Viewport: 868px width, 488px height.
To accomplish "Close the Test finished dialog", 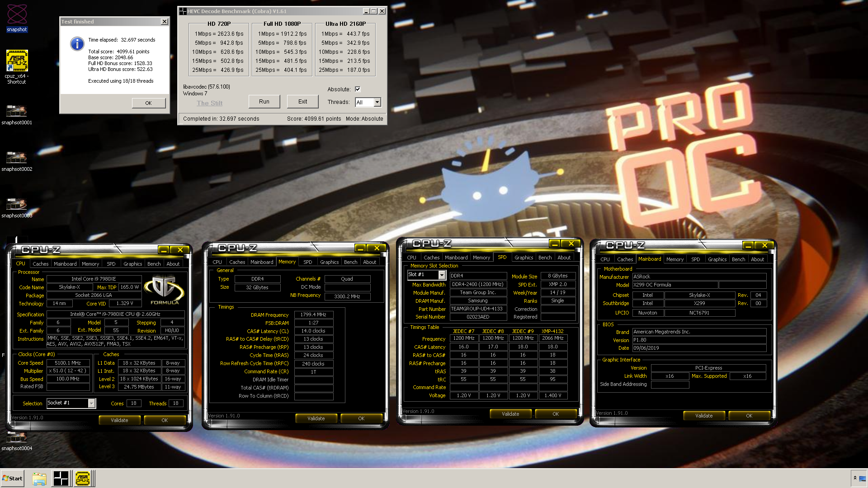I will [165, 22].
